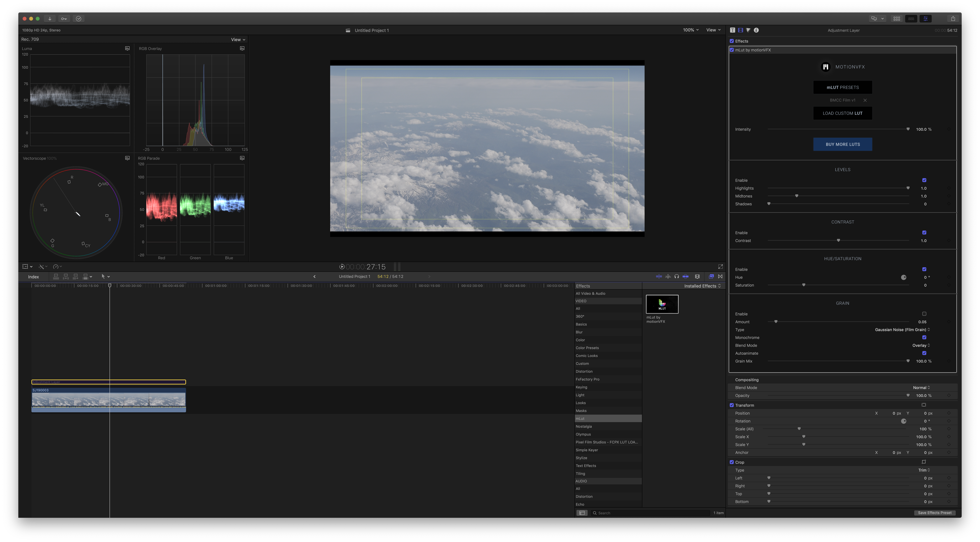Click the Share export icon
980x542 pixels.
pyautogui.click(x=953, y=19)
